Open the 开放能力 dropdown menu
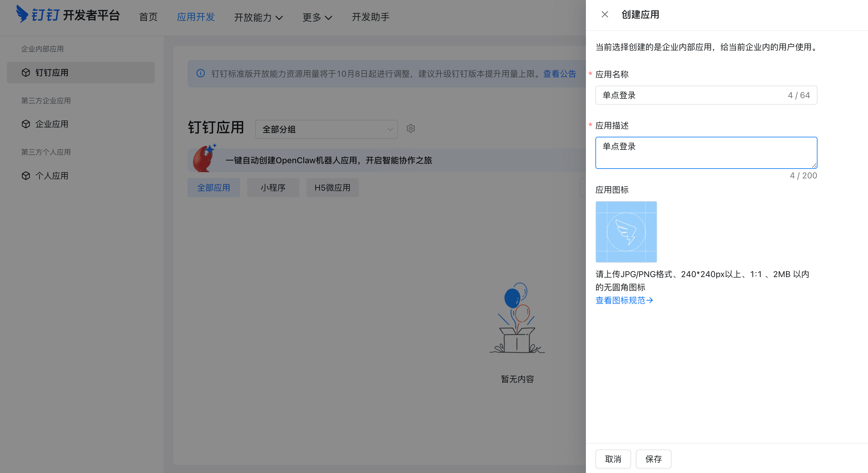This screenshot has height=473, width=868. pyautogui.click(x=258, y=17)
